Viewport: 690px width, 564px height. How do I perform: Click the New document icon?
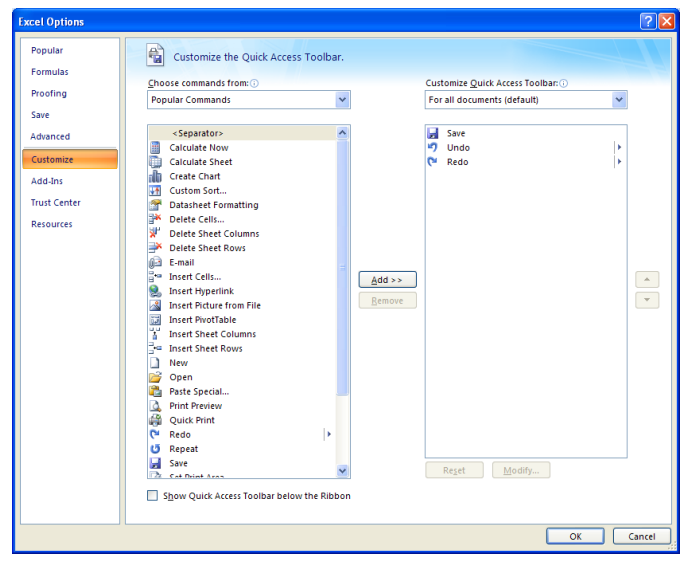[154, 363]
